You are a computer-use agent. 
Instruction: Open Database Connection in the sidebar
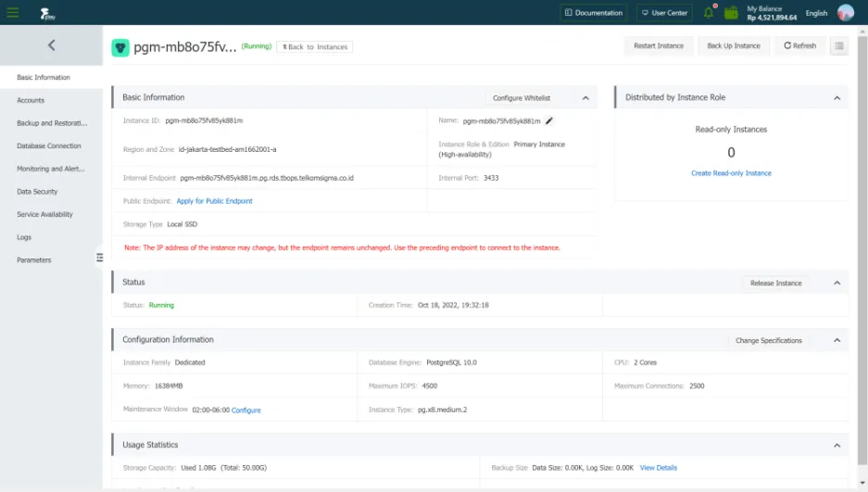point(49,145)
